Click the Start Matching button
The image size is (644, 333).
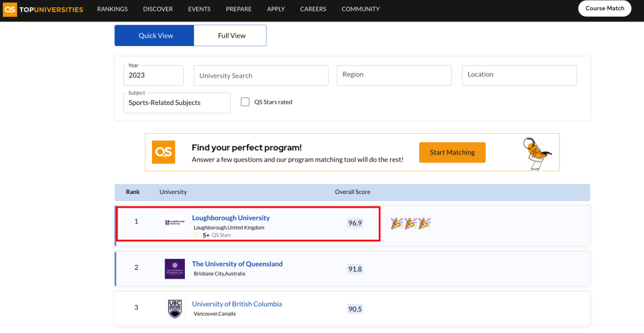coord(452,153)
